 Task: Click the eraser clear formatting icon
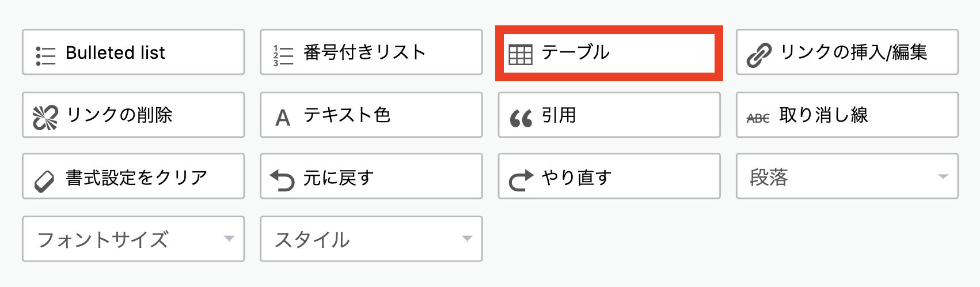tap(44, 181)
